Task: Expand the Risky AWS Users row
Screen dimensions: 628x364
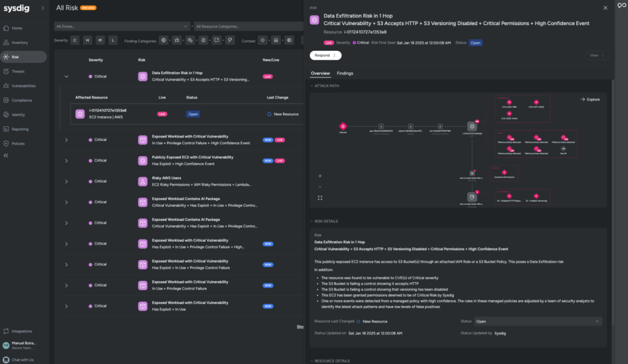Action: point(67,182)
